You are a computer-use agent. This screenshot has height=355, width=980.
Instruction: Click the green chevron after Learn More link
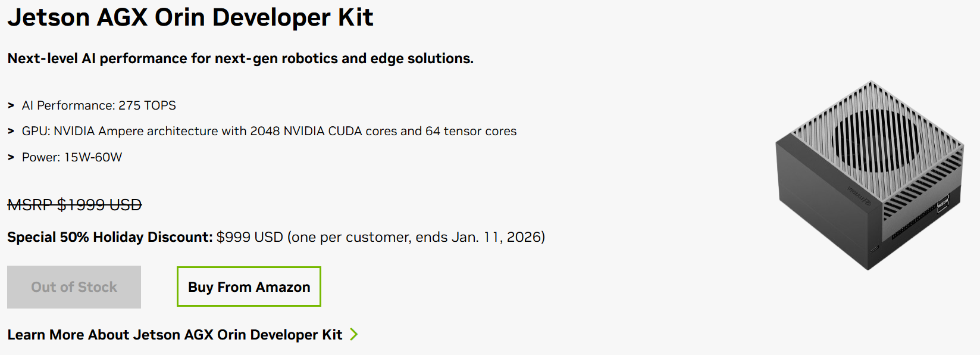354,334
